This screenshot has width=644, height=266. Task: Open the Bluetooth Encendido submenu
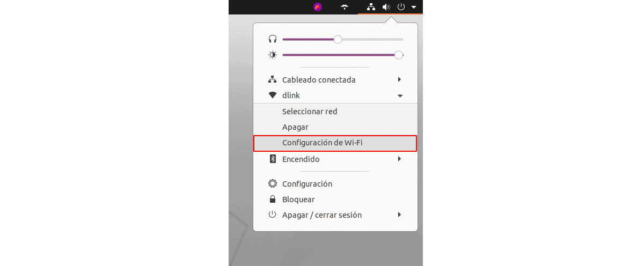pyautogui.click(x=335, y=159)
